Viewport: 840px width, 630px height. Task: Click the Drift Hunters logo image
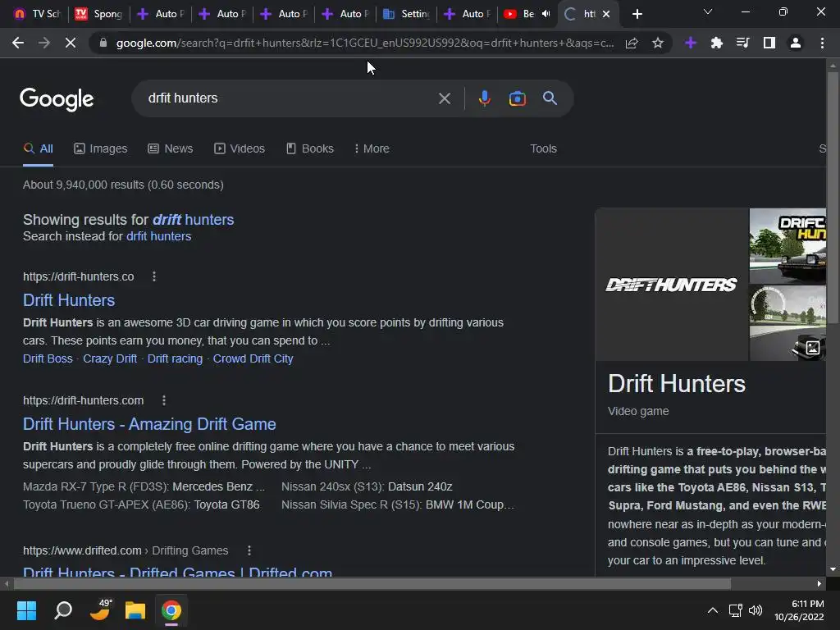click(671, 285)
